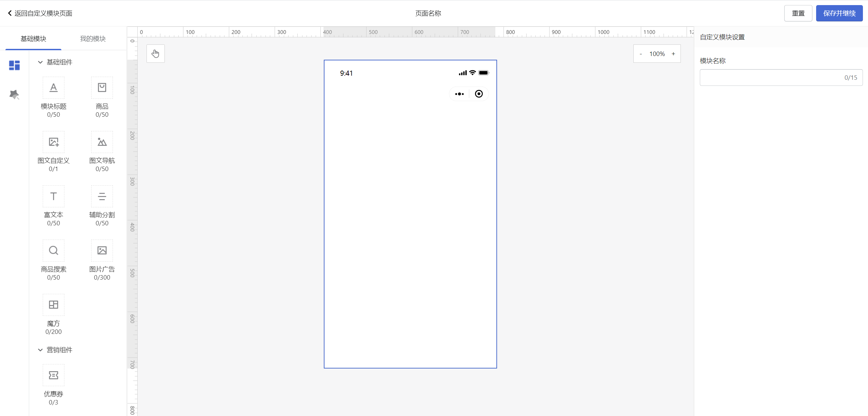This screenshot has width=868, height=416.
Task: Select the 图片广告 image component
Action: (102, 251)
